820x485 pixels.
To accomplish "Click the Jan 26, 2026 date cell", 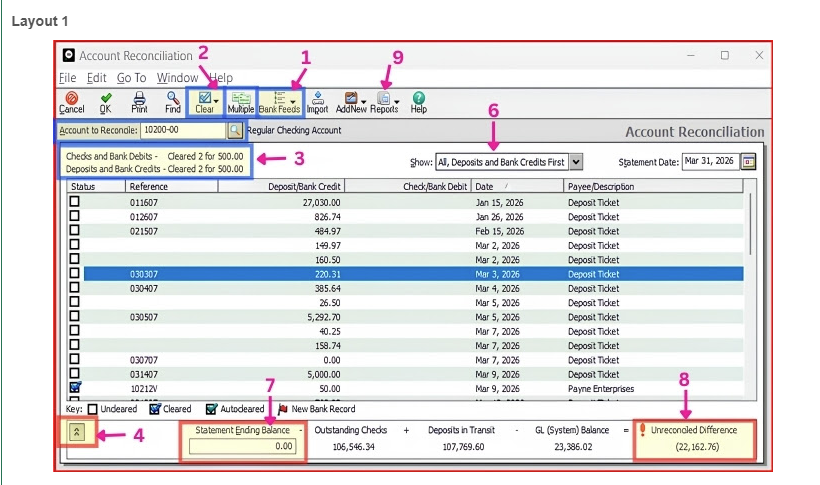I will (x=499, y=217).
